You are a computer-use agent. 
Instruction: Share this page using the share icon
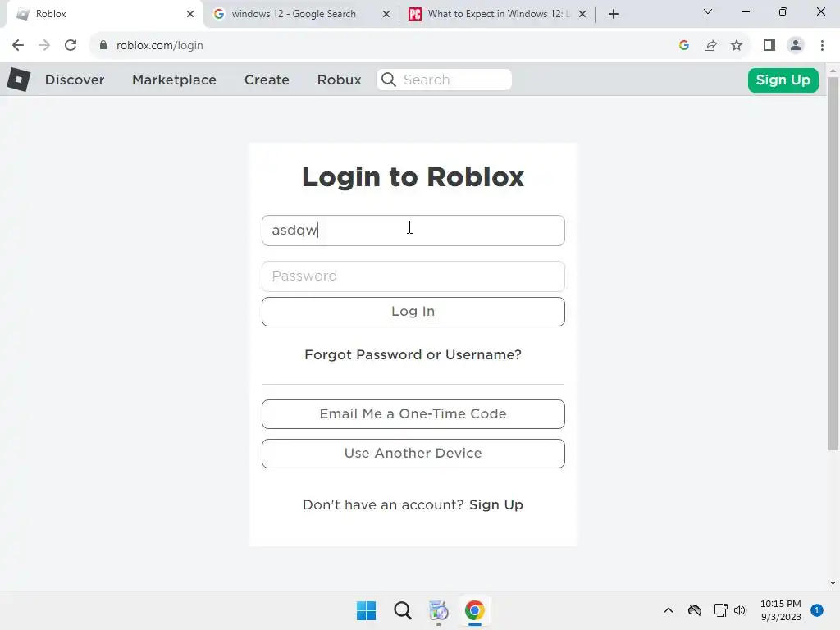[710, 46]
